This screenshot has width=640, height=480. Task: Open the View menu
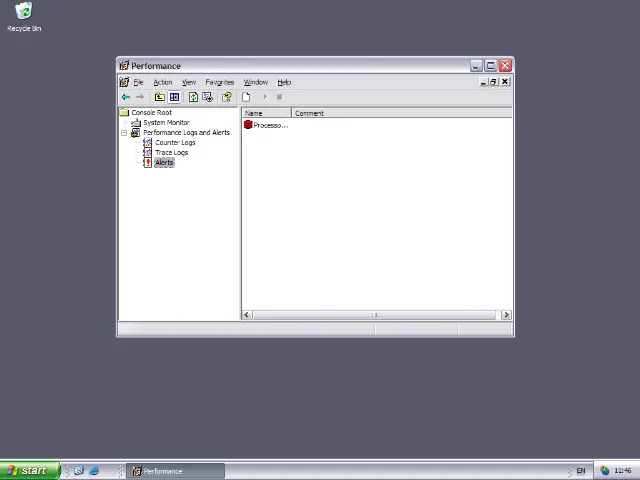tap(189, 82)
